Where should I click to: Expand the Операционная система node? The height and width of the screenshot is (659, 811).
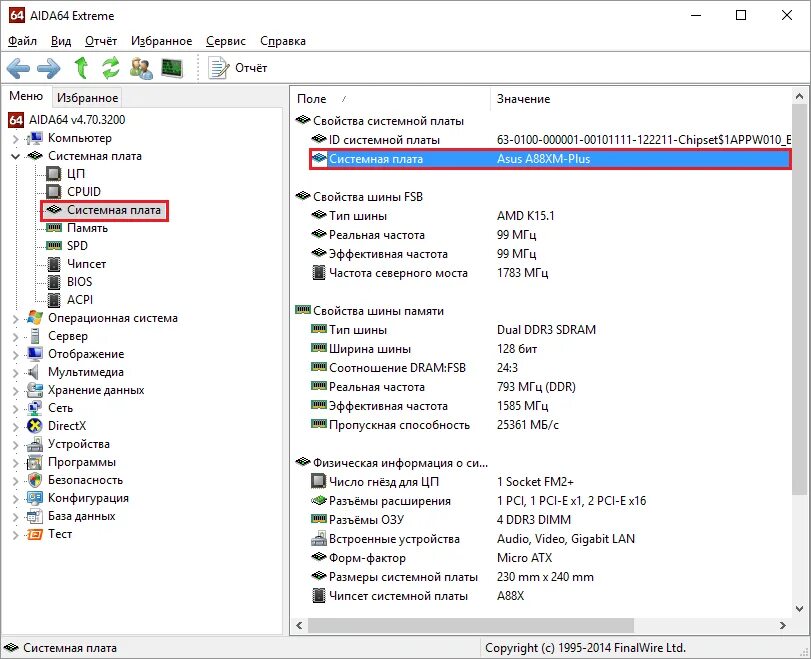pos(15,319)
